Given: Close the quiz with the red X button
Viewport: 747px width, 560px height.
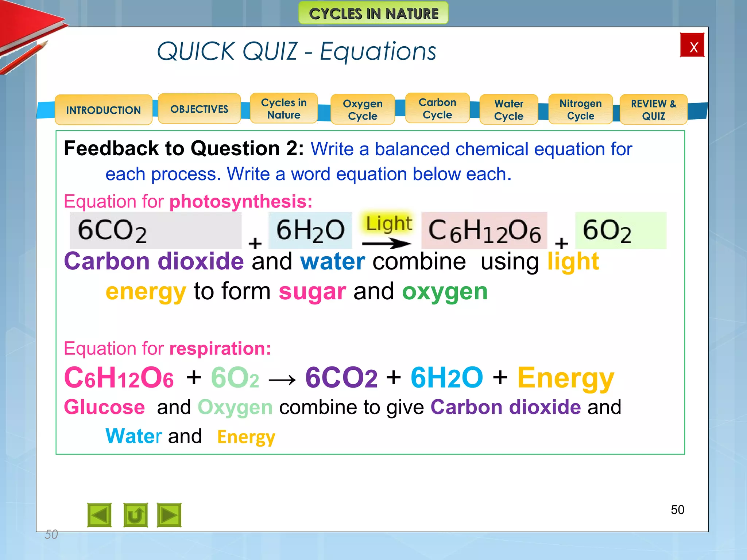Looking at the screenshot, I should tap(692, 45).
